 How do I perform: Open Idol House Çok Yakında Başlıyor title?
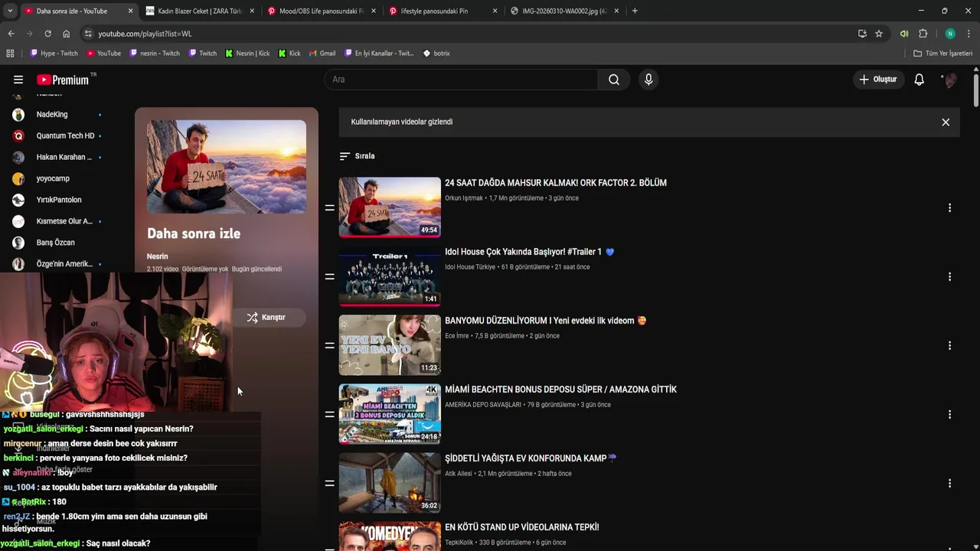click(x=530, y=252)
